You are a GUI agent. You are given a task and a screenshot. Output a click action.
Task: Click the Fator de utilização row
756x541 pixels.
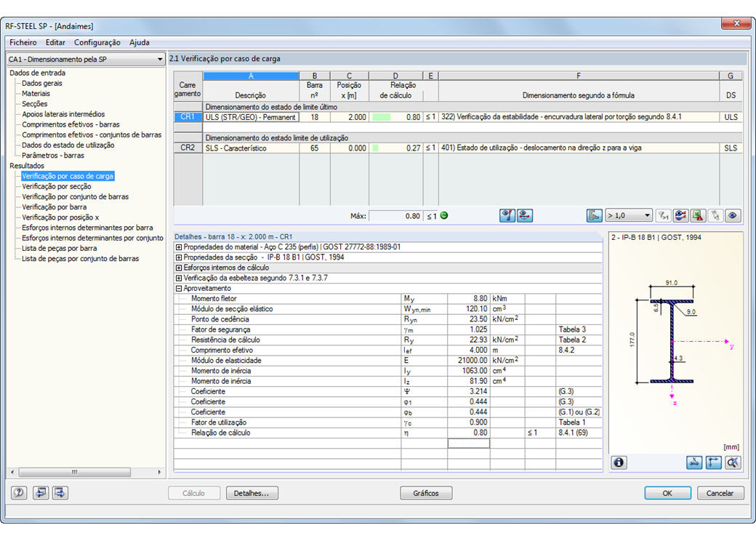(x=387, y=422)
